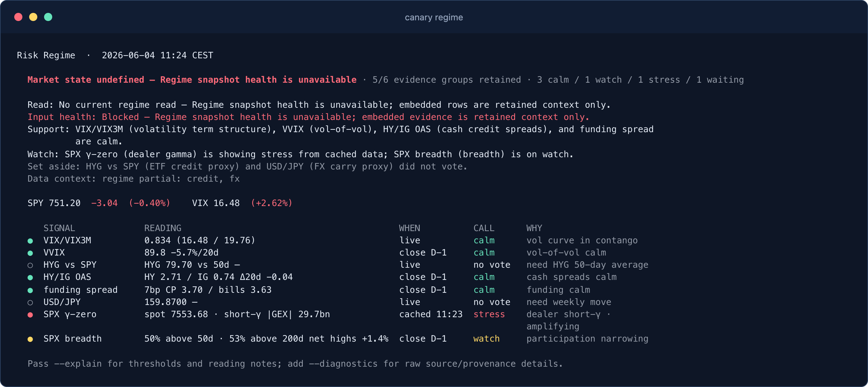The height and width of the screenshot is (387, 868).
Task: Click the timestamp '2026-06-04 11:24 CEST'
Action: [x=158, y=55]
